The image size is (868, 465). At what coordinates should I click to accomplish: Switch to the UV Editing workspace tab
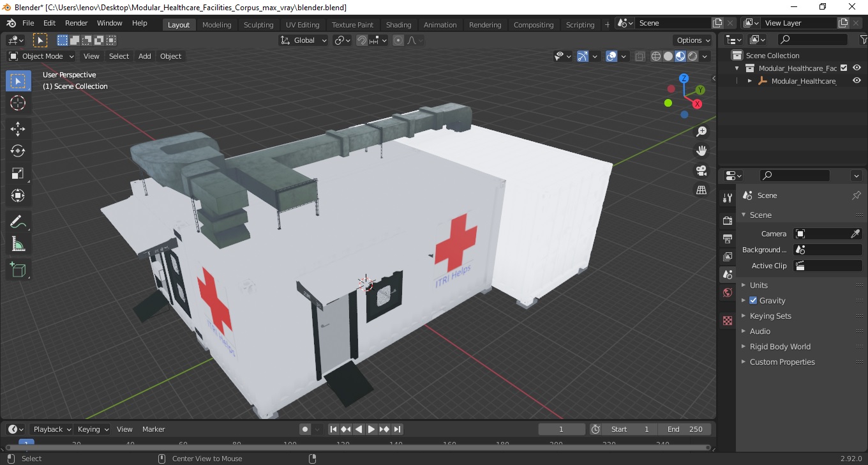pos(303,24)
